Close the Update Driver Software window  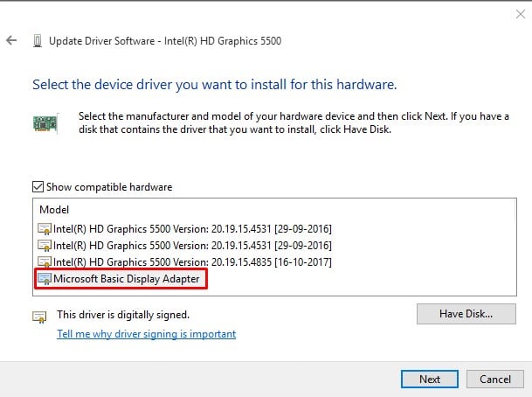(x=520, y=14)
